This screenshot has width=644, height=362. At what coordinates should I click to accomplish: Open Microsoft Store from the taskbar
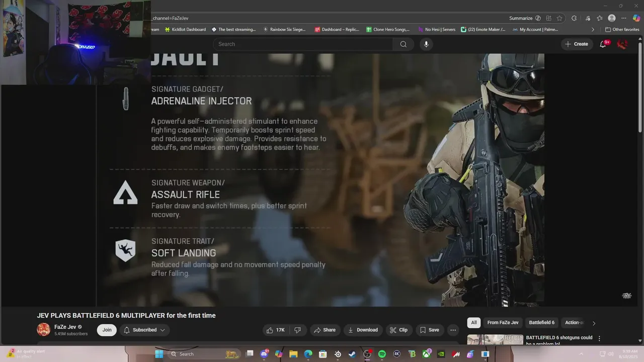(x=323, y=354)
